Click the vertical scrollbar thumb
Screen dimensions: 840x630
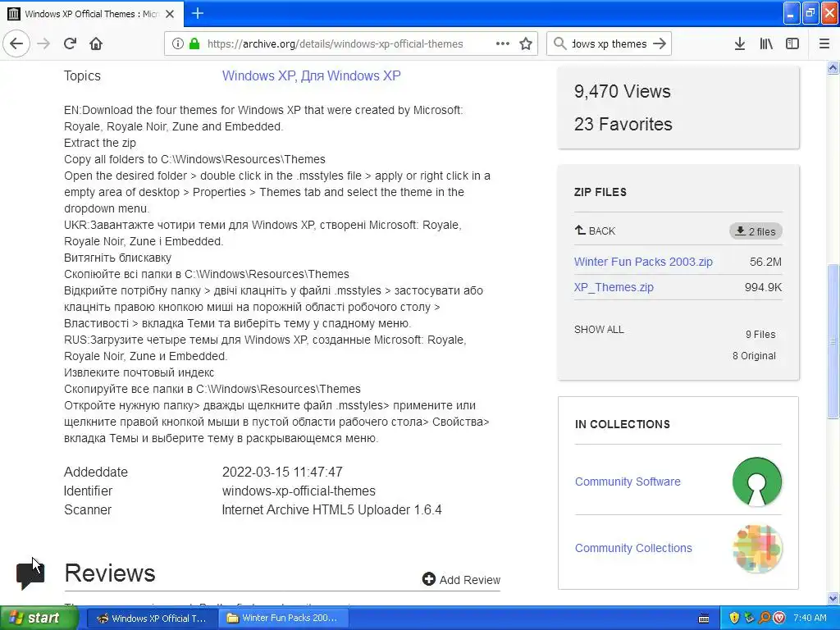point(833,341)
